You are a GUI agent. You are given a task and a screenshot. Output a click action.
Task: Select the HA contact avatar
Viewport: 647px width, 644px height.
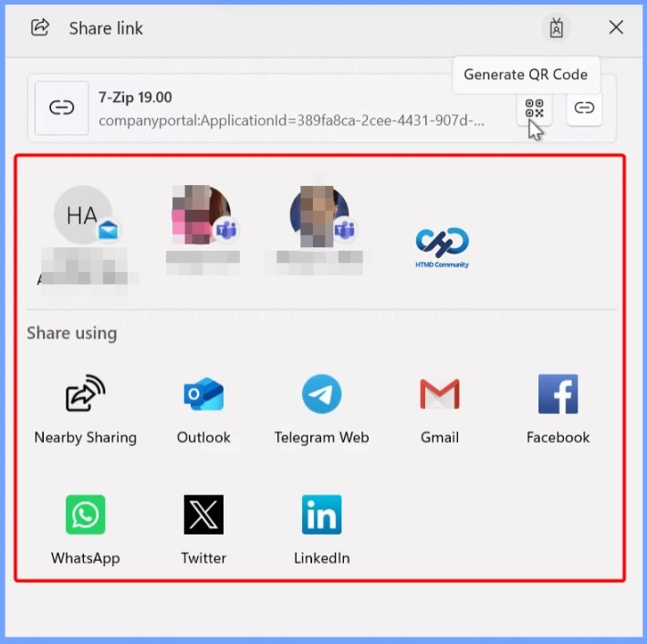pyautogui.click(x=83, y=215)
